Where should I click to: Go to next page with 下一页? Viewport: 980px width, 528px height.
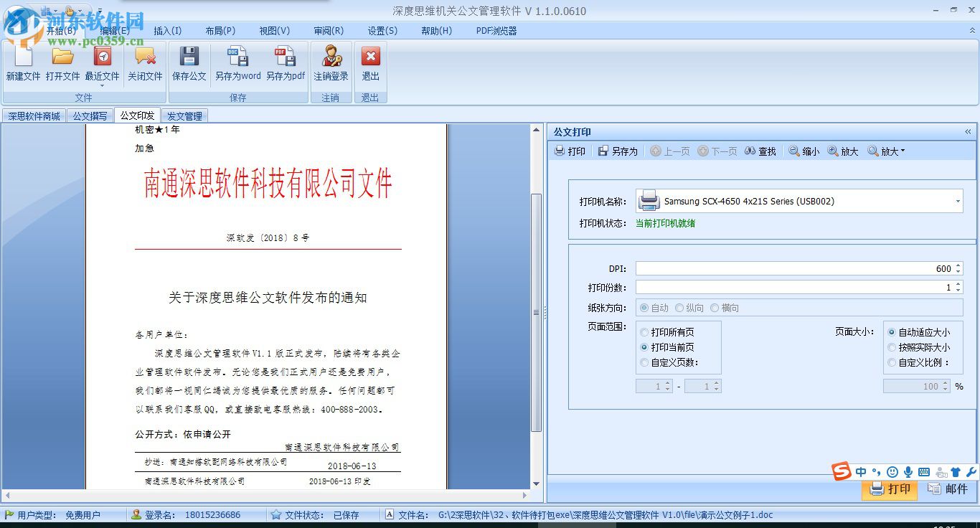(x=717, y=151)
